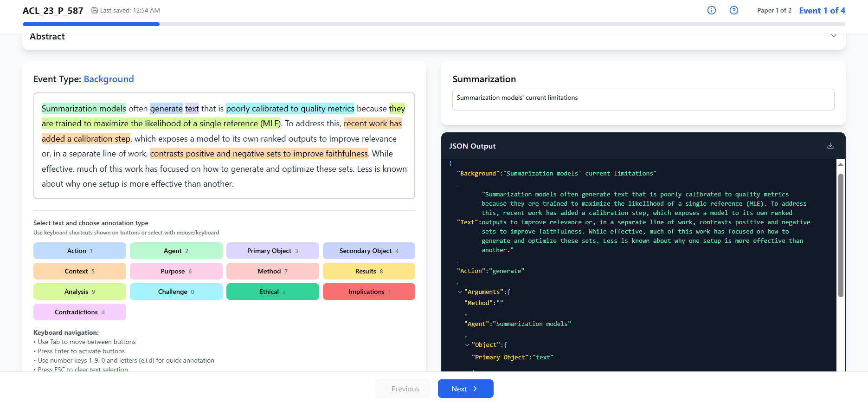Open the help question mark icon
Screen dimensions: 868x403
point(733,10)
